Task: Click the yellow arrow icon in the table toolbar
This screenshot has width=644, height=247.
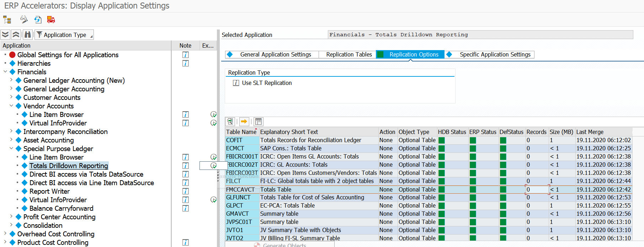Action: click(244, 122)
